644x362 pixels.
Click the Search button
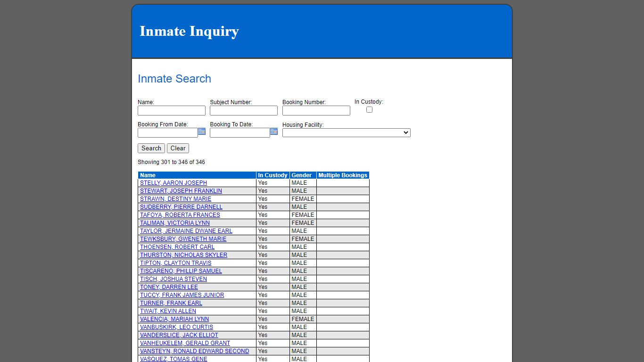(151, 148)
